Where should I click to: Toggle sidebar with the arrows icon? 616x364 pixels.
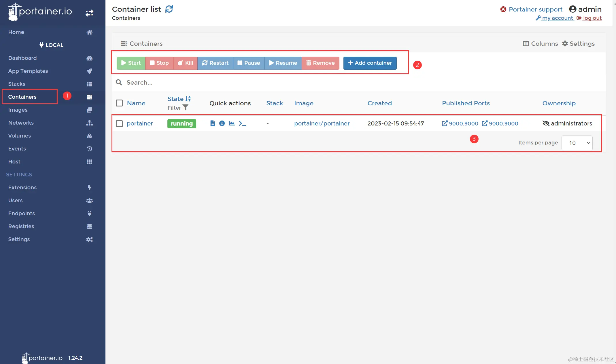(89, 13)
